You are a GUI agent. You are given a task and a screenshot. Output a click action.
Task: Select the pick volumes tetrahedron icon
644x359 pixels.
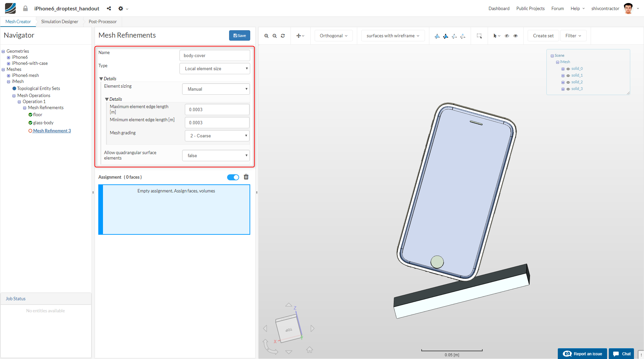(x=437, y=36)
